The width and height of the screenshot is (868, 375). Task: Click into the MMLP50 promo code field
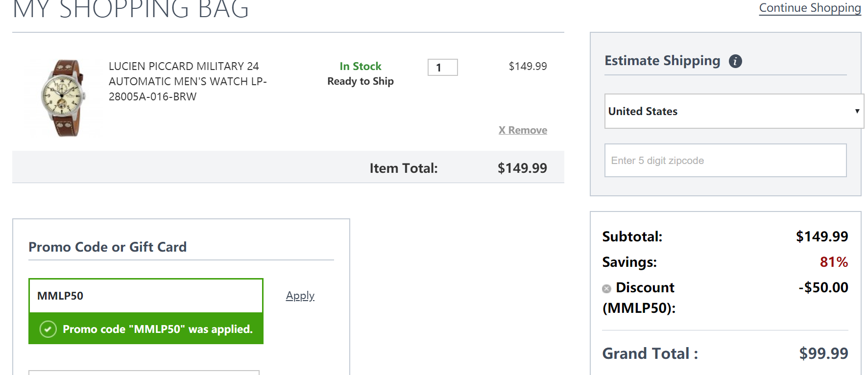[x=146, y=296]
